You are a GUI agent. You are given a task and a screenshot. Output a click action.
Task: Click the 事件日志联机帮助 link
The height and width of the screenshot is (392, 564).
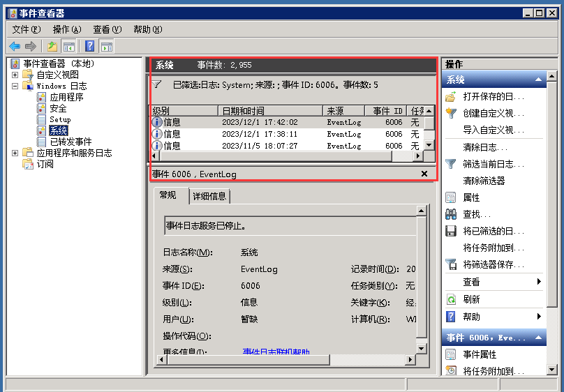click(276, 352)
